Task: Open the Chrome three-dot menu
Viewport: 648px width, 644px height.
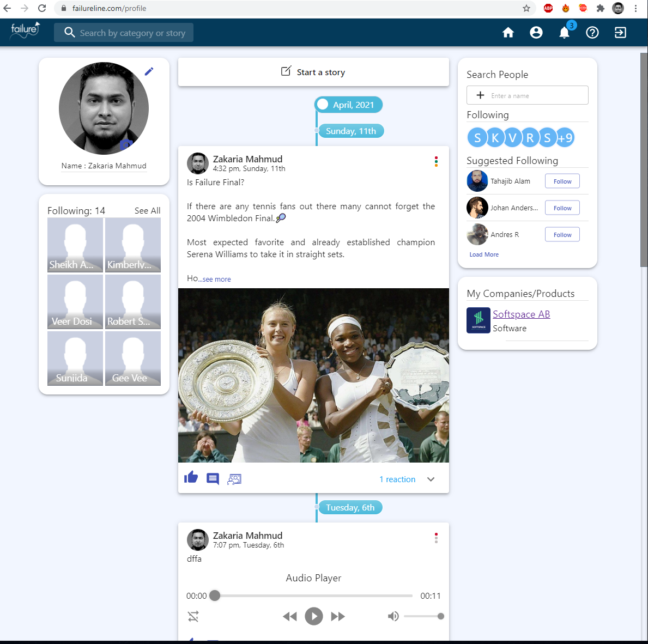Action: [x=635, y=8]
